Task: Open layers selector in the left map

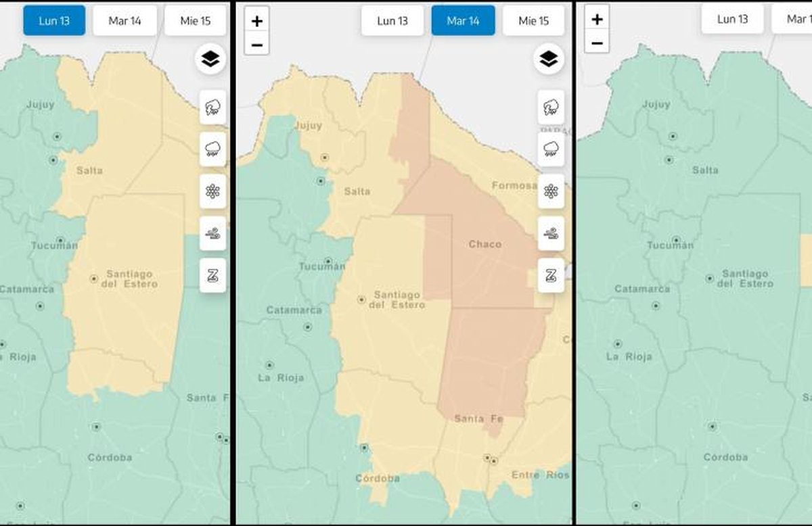Action: [x=210, y=59]
